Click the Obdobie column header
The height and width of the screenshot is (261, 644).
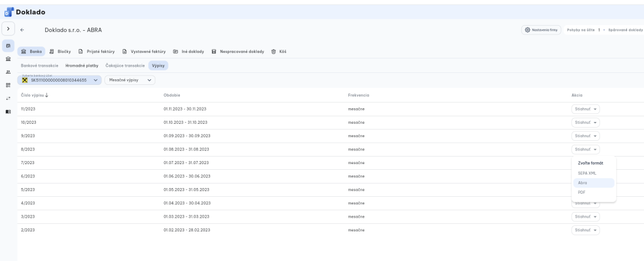click(x=172, y=95)
